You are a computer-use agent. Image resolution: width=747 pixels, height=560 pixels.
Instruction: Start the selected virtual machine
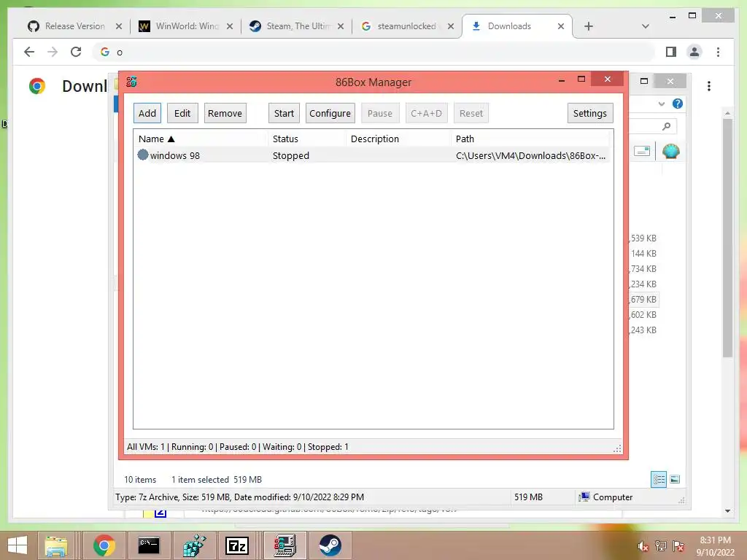coord(284,113)
